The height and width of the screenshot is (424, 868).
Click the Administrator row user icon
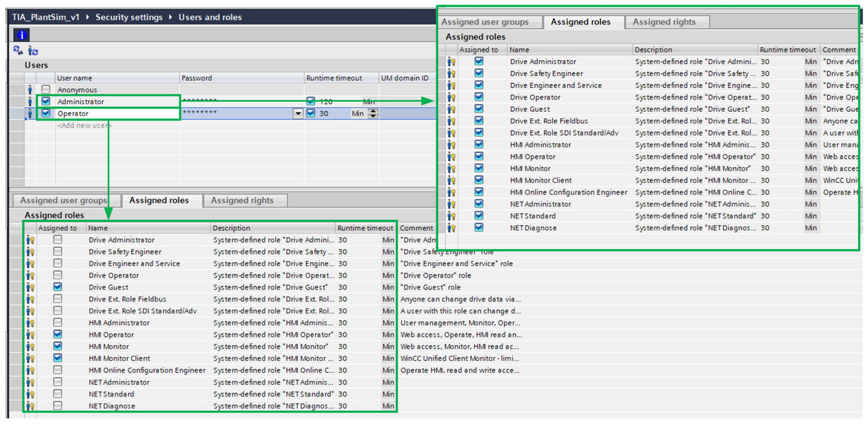coord(30,102)
